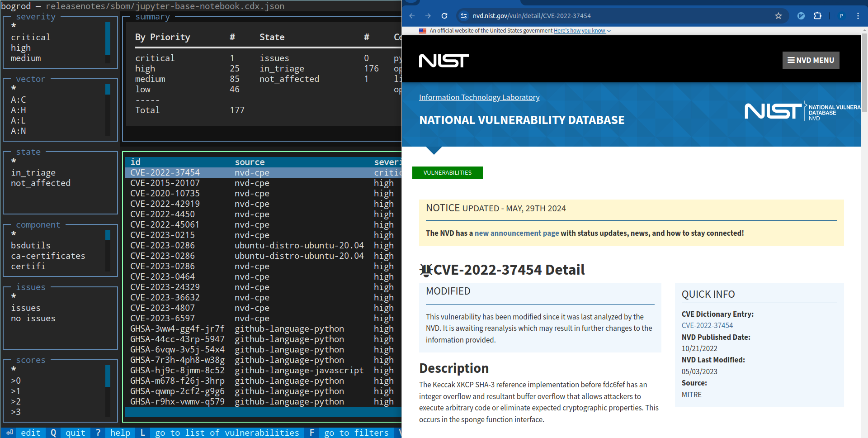Open the browser Extensions puzzle icon
Viewport: 868px width, 438px height.
click(x=817, y=16)
